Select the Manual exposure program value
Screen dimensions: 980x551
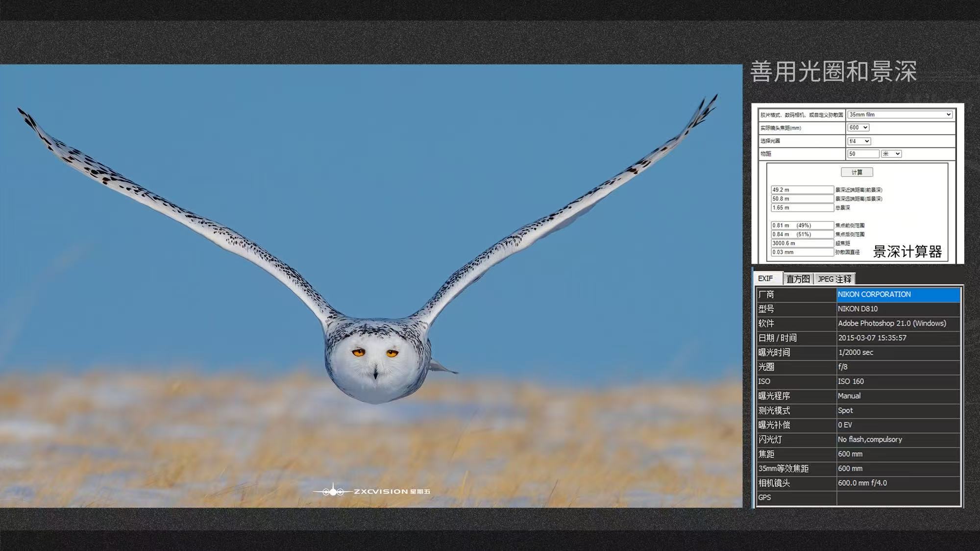[898, 396]
